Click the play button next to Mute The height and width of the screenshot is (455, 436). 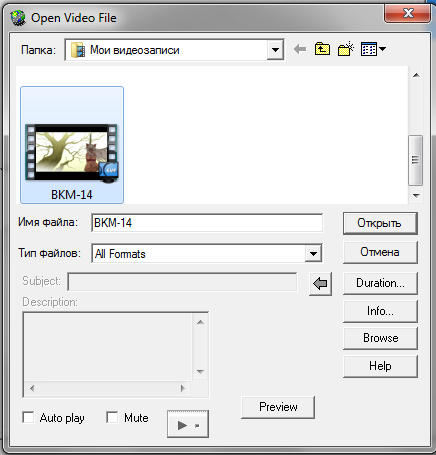tap(188, 424)
